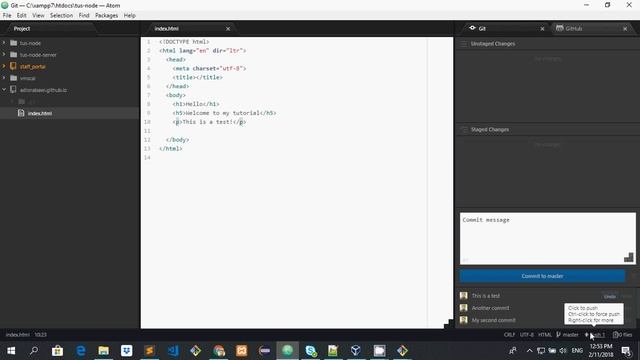Image resolution: width=640 pixels, height=360 pixels.
Task: Expand the tus-node-server folder arrow
Action: click(4, 54)
